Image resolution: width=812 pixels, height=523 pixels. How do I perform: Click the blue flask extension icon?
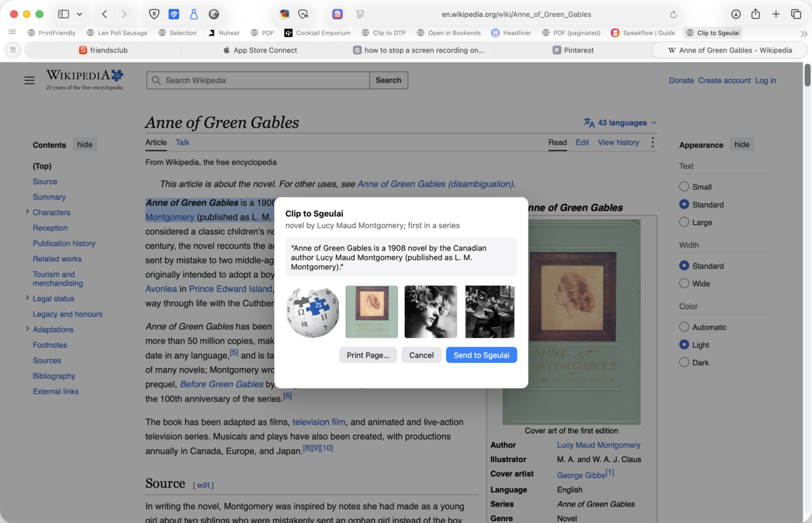194,14
